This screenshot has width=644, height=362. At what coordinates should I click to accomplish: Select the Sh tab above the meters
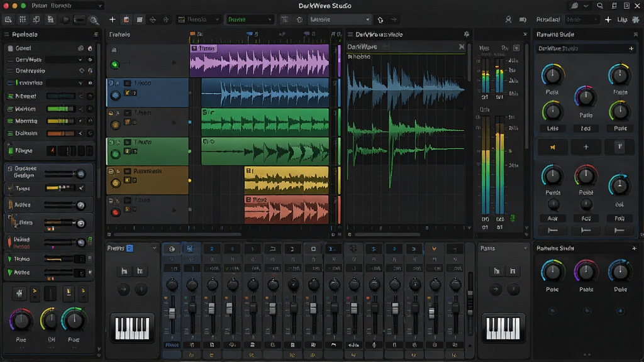coord(505,48)
